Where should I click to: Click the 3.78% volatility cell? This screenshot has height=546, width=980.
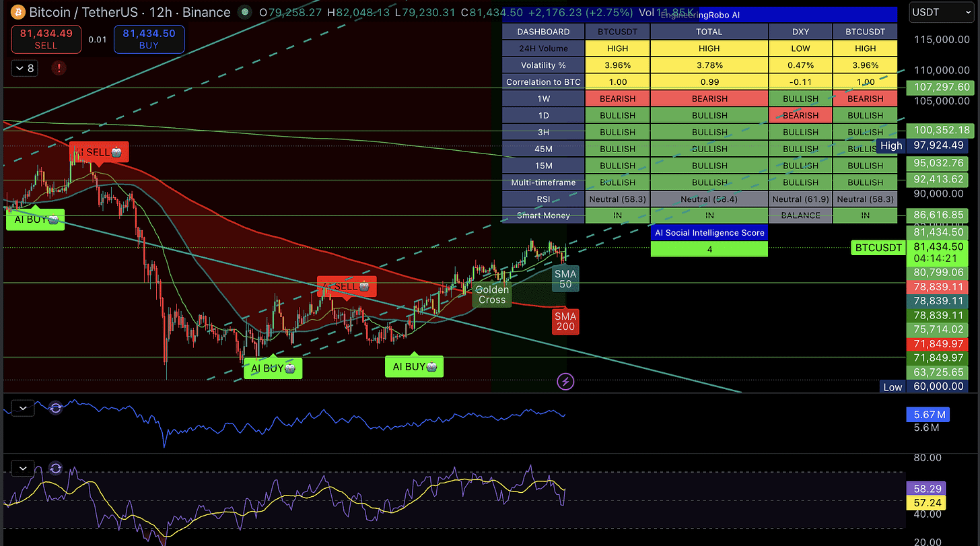709,65
